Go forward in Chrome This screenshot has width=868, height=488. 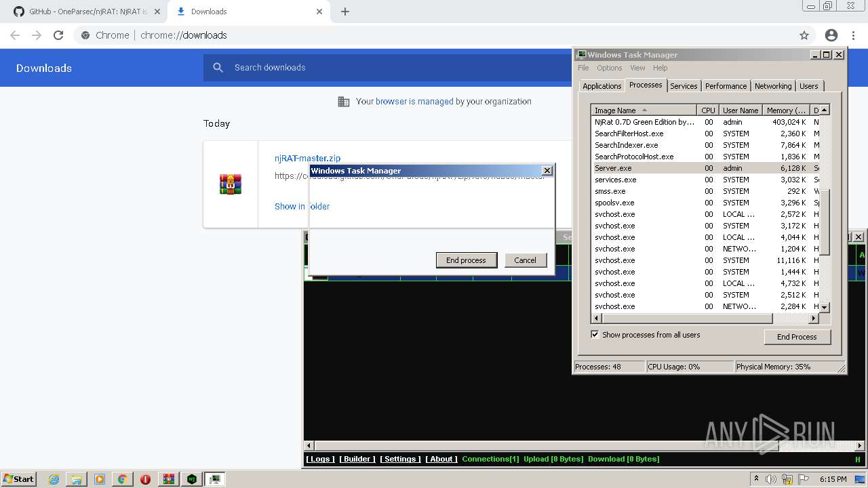(x=37, y=35)
